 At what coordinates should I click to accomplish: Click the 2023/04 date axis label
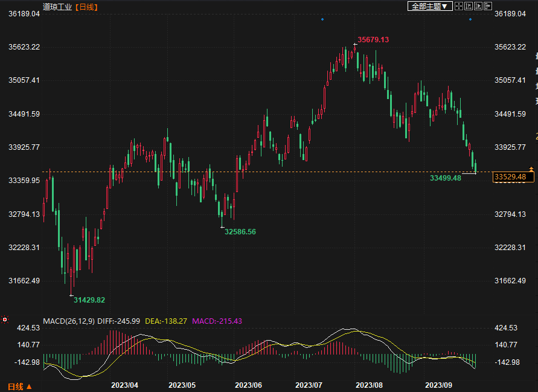pyautogui.click(x=124, y=385)
